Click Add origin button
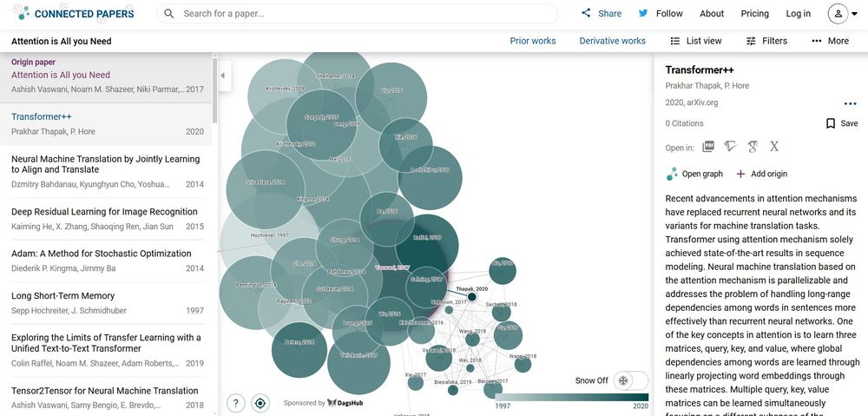 tap(762, 174)
